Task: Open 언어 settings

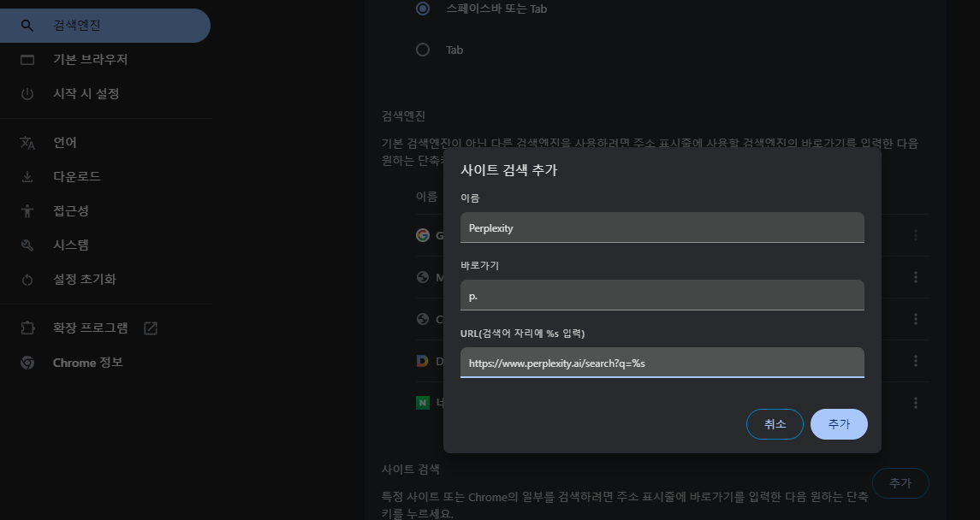Action: tap(65, 142)
